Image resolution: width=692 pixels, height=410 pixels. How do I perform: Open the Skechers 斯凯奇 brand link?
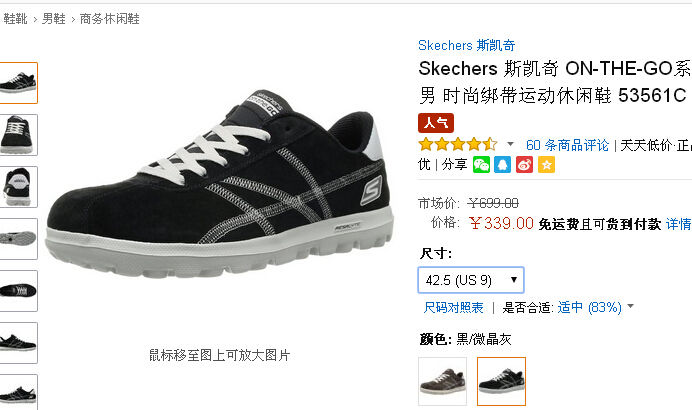(x=466, y=45)
